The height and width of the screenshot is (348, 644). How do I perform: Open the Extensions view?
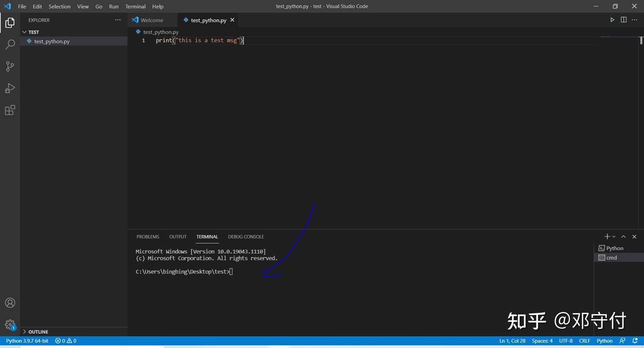(10, 110)
